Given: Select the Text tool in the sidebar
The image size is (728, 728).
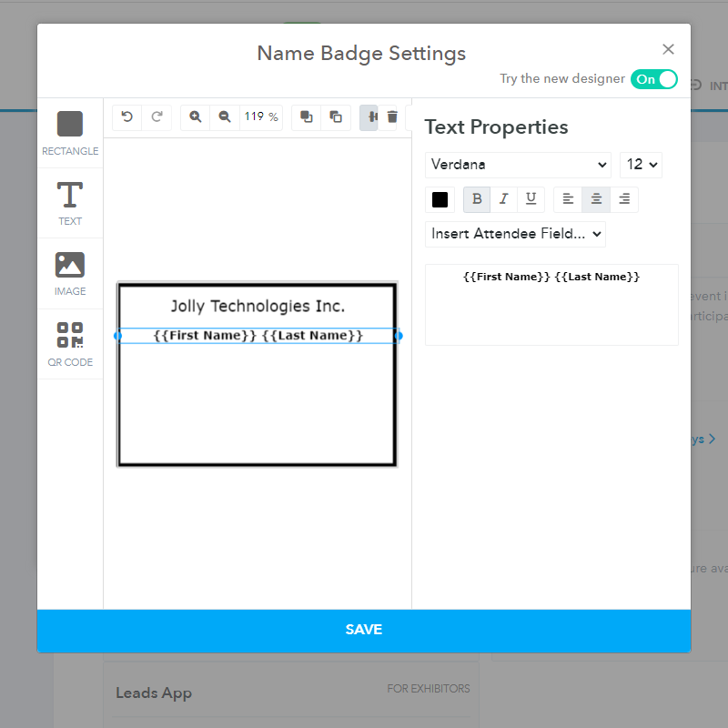Looking at the screenshot, I should pos(70,202).
